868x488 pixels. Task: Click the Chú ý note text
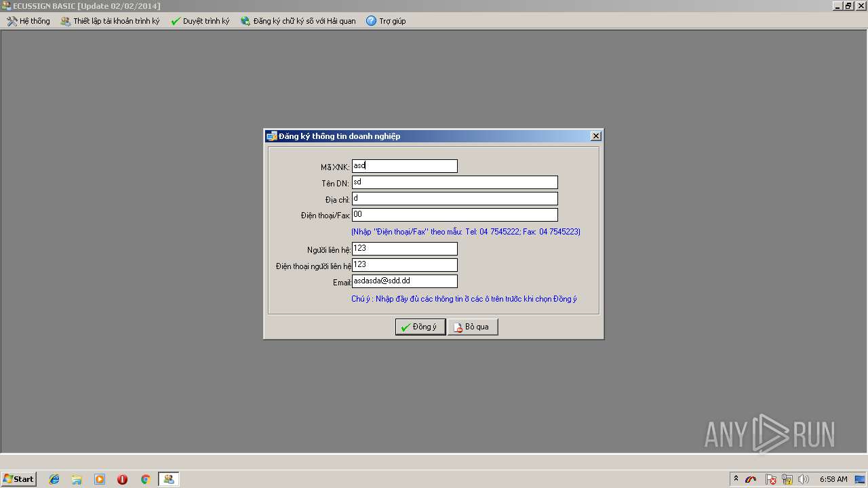point(464,299)
